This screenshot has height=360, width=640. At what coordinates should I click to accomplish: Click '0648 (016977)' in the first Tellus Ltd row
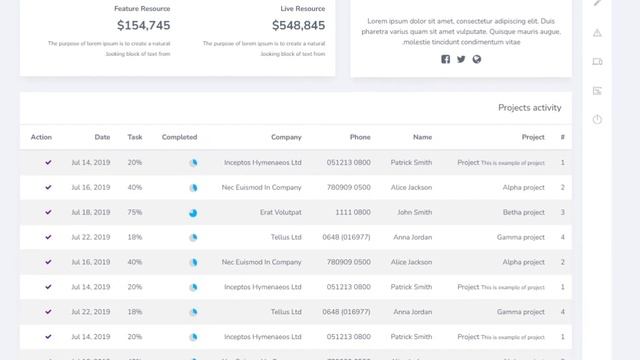(x=347, y=237)
